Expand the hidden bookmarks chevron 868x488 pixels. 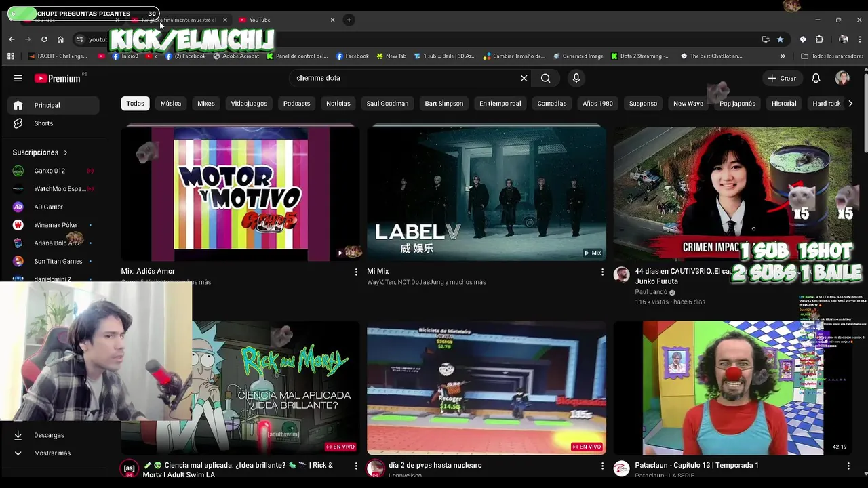pos(783,56)
